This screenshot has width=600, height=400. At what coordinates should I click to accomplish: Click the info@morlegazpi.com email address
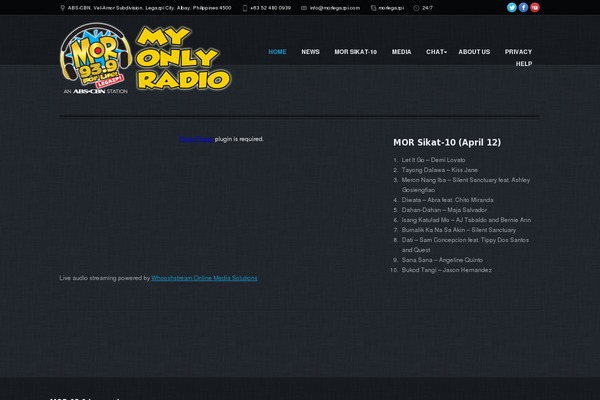click(335, 8)
